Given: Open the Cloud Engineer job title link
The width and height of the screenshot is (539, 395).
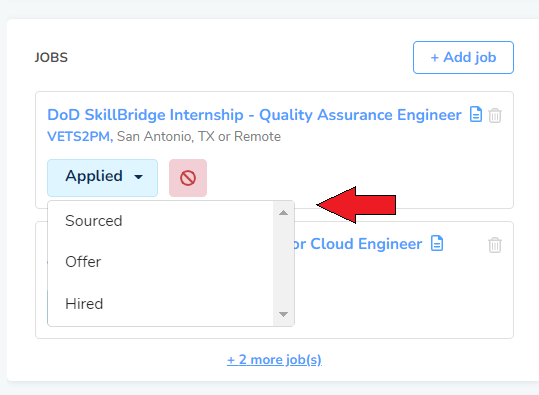Looking at the screenshot, I should (358, 244).
